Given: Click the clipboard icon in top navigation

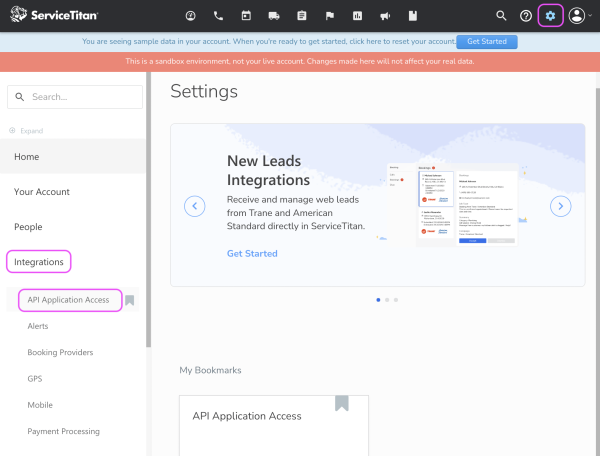Looking at the screenshot, I should tap(302, 16).
